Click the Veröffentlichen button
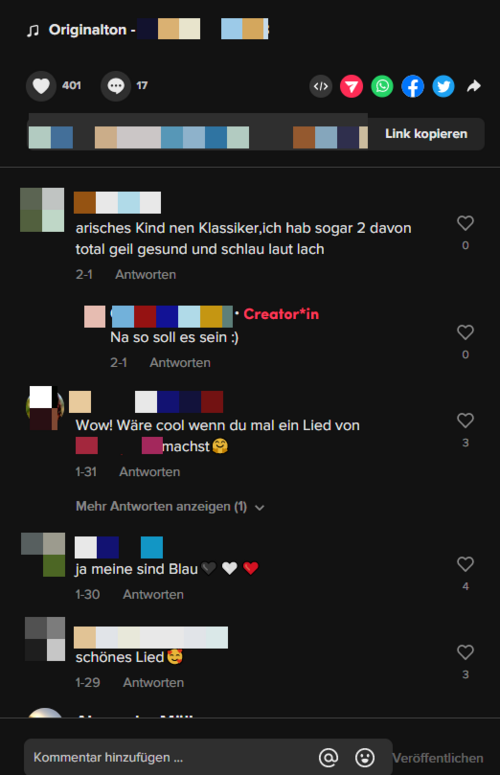Viewport: 500px width, 775px height. point(438,758)
